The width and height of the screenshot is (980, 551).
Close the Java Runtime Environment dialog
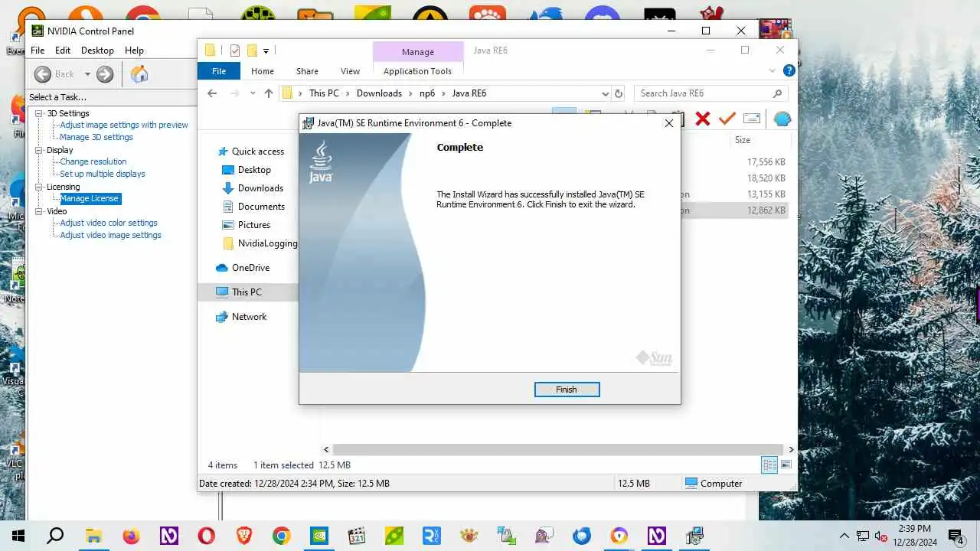click(x=669, y=123)
